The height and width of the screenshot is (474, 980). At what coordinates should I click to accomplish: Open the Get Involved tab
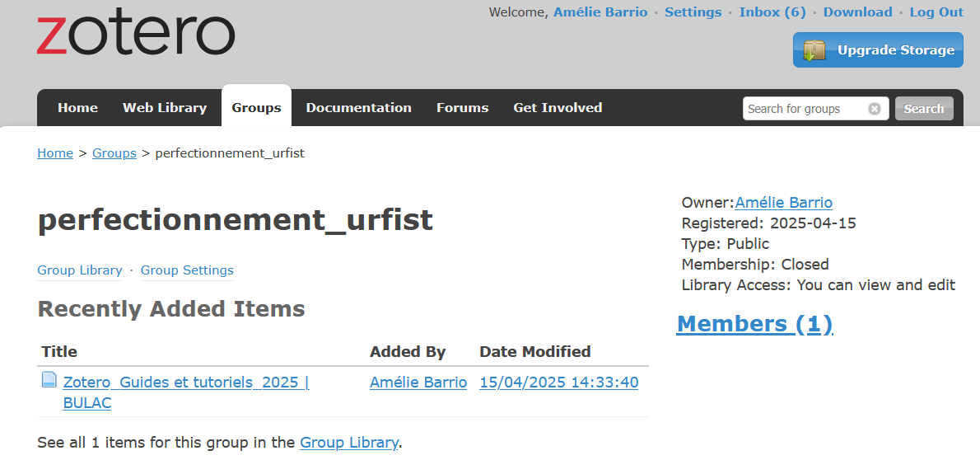pos(558,107)
